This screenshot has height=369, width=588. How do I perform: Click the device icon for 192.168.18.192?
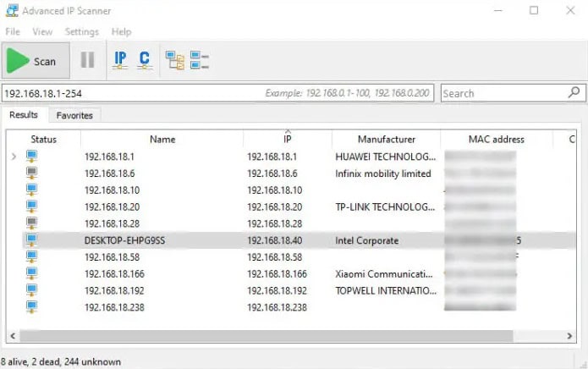tap(31, 290)
